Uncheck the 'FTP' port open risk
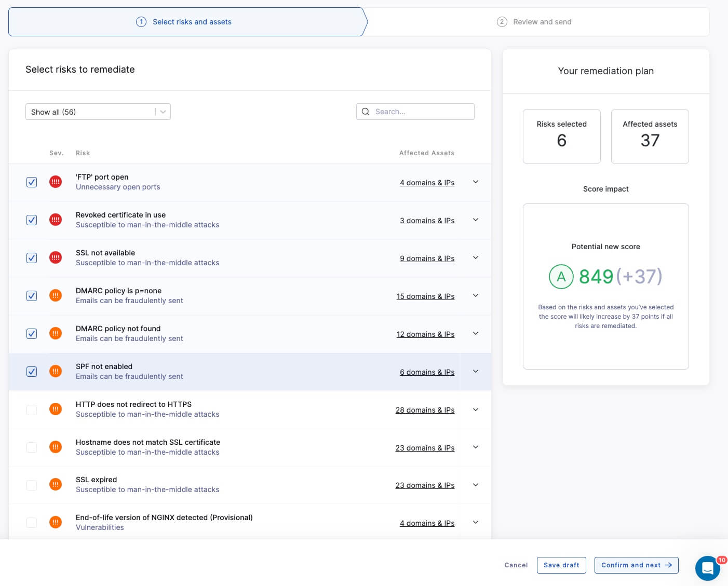 pos(32,182)
